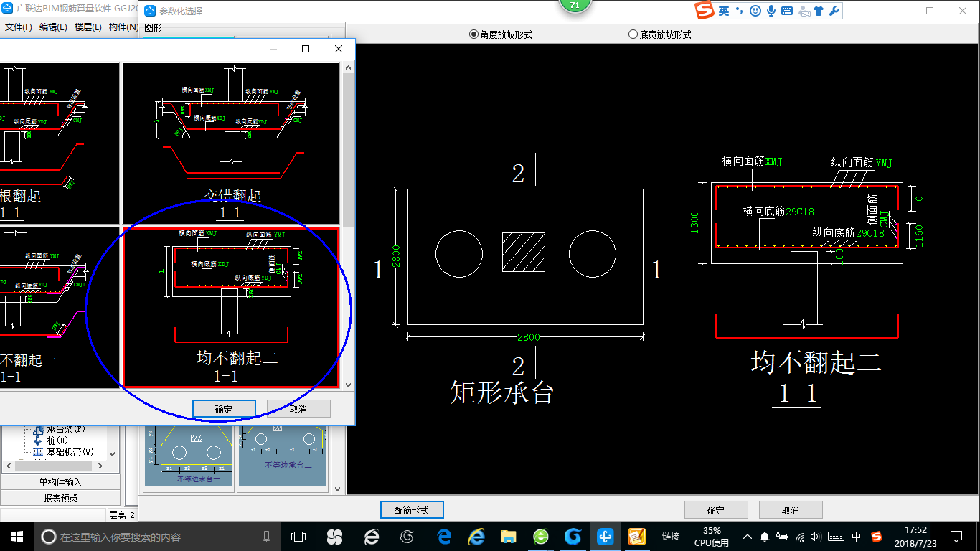
Task: Click the shape list scroll-down arrow beside 不等边承台二
Action: click(339, 488)
